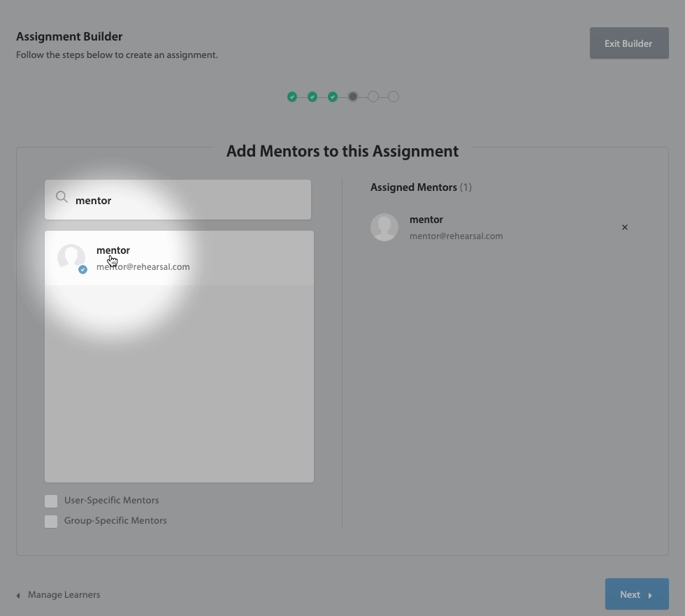Click the current fourth step dot
The width and height of the screenshot is (685, 616).
click(x=353, y=97)
